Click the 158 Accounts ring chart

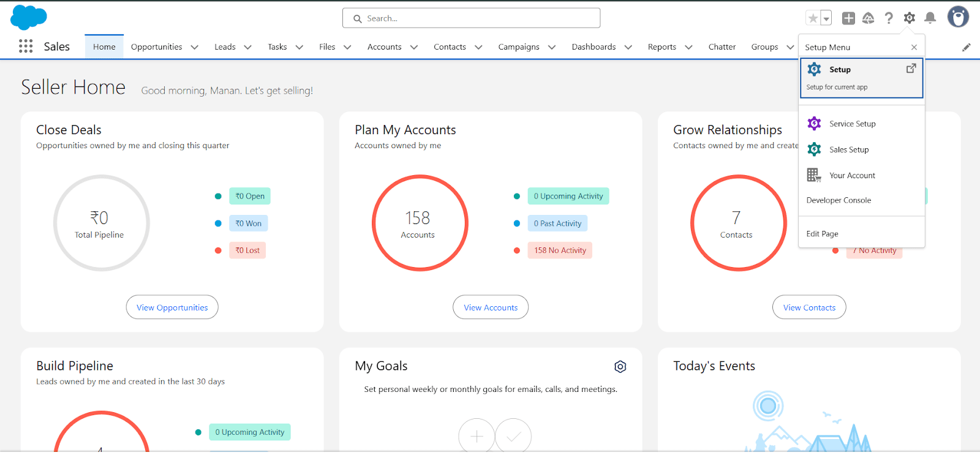tap(420, 223)
